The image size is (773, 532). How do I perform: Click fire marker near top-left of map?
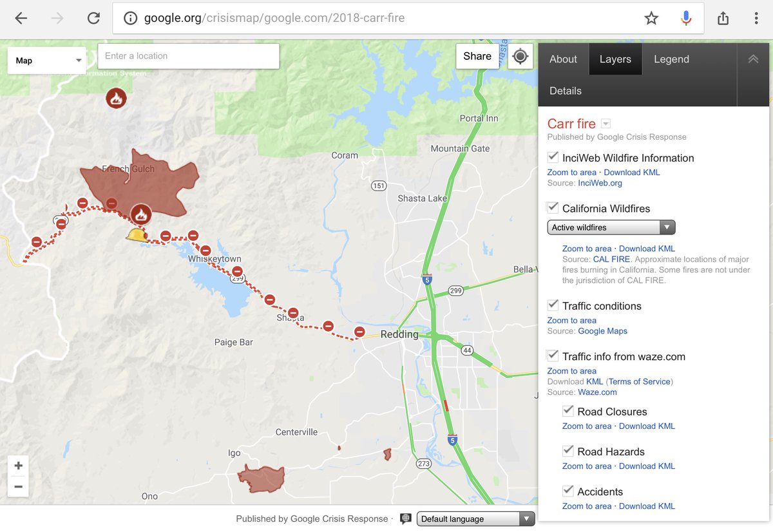[116, 99]
